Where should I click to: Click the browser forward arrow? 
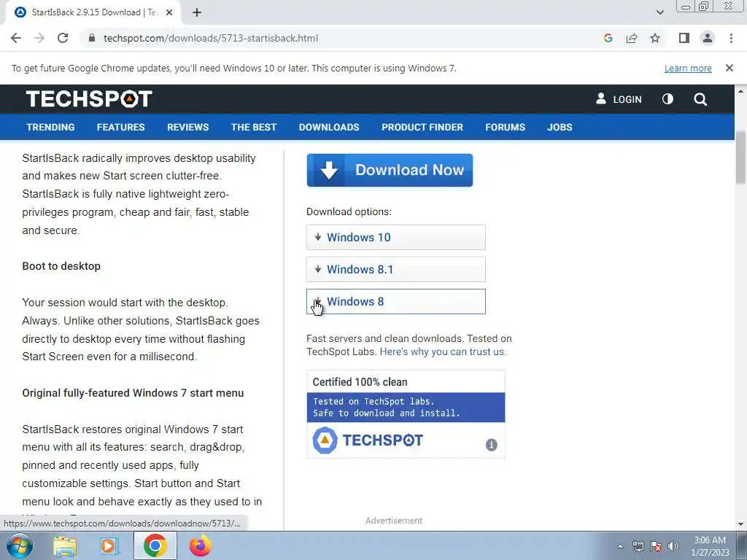[39, 38]
